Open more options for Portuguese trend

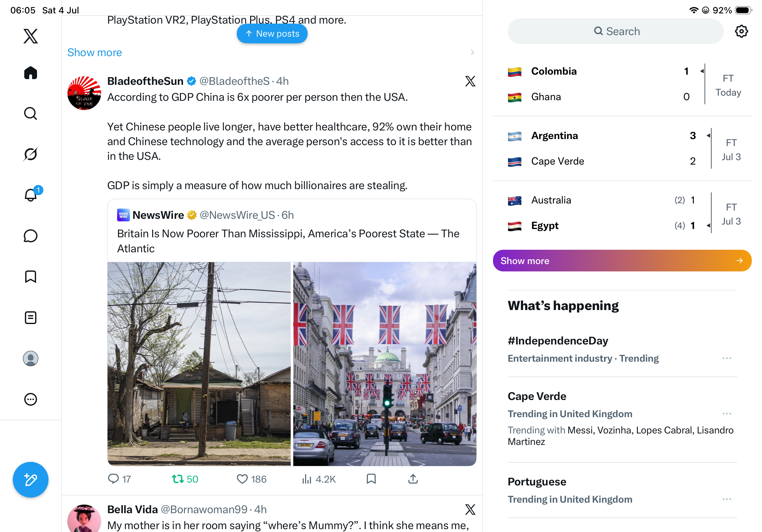coord(727,499)
